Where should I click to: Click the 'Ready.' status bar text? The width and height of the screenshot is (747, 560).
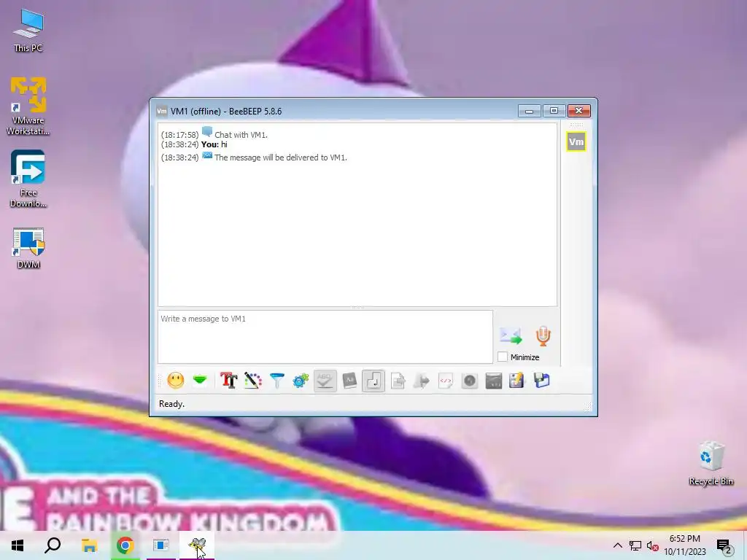point(171,404)
